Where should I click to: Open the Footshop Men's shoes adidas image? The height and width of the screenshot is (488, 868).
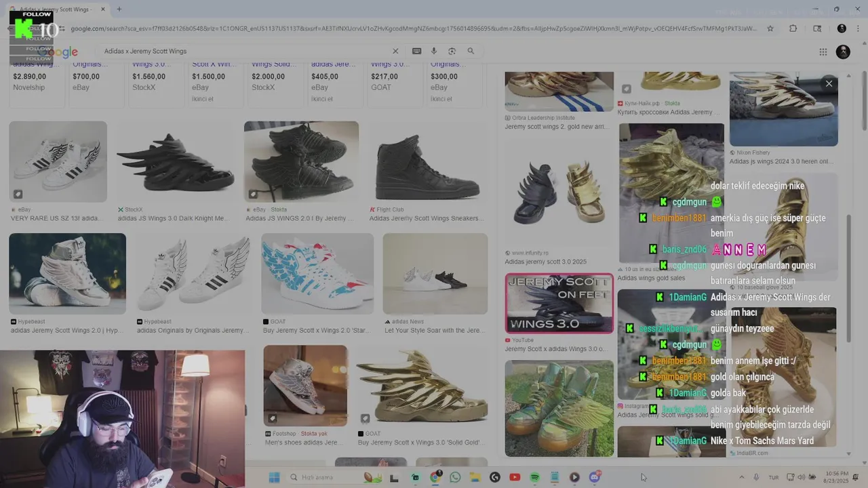click(305, 386)
